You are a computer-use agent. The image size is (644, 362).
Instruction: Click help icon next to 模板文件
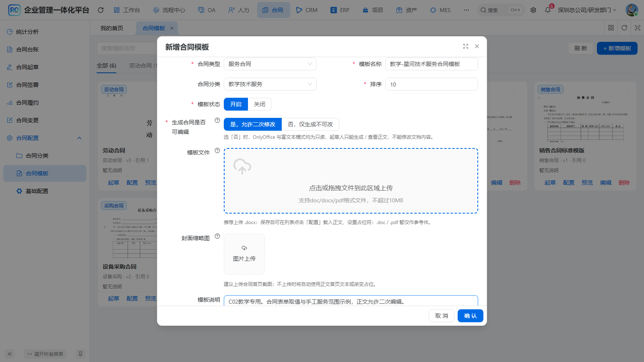[217, 150]
